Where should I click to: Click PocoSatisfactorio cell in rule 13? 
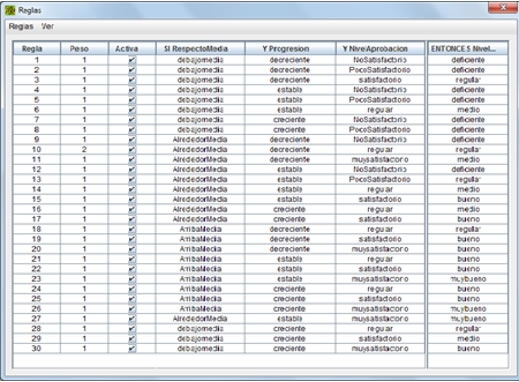(380, 179)
